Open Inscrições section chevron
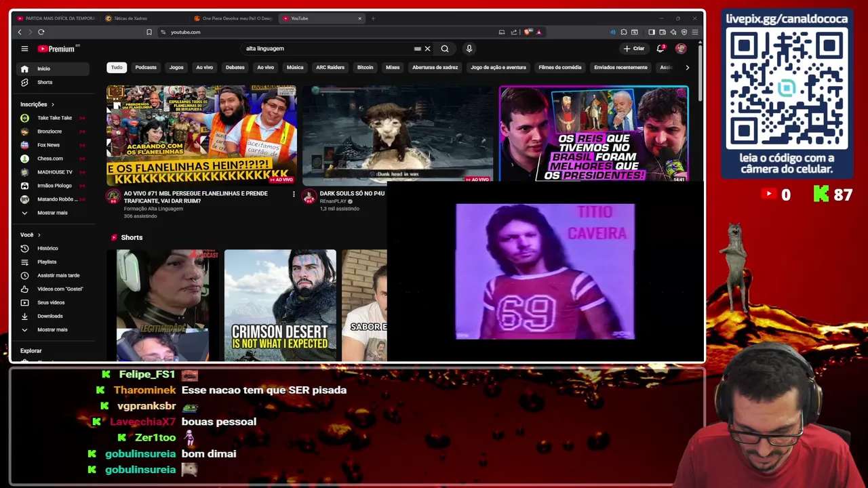The width and height of the screenshot is (868, 488). click(52, 104)
